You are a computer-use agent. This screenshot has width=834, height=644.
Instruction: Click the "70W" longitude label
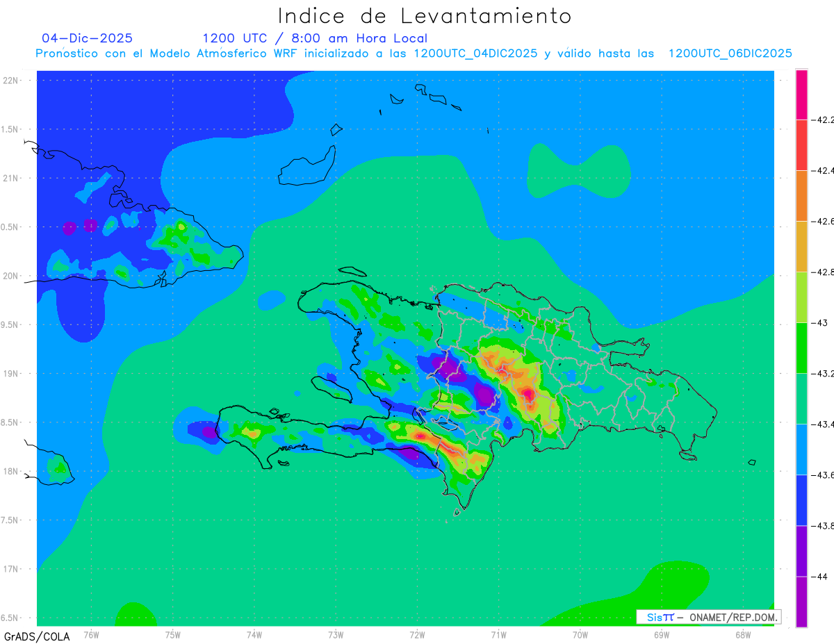tap(580, 634)
